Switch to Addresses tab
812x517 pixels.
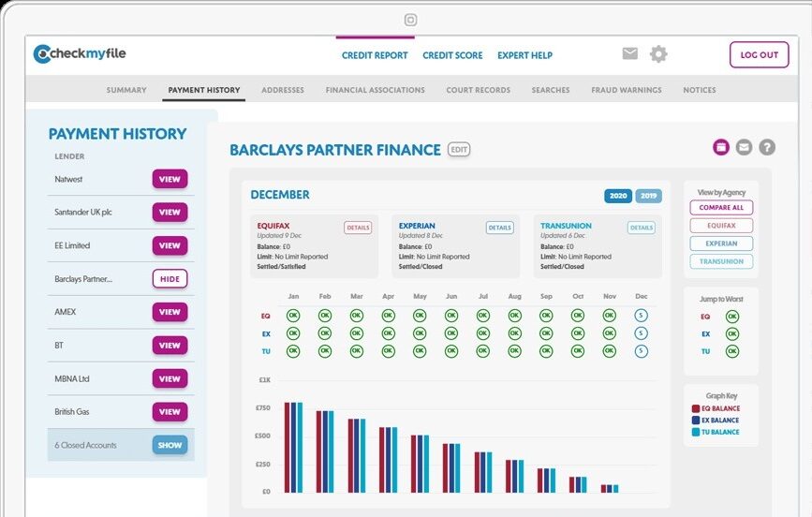coord(283,90)
